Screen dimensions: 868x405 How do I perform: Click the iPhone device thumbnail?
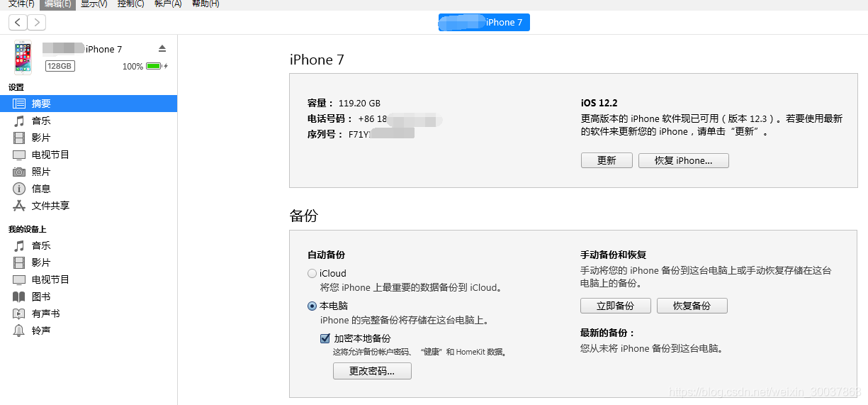pos(23,57)
